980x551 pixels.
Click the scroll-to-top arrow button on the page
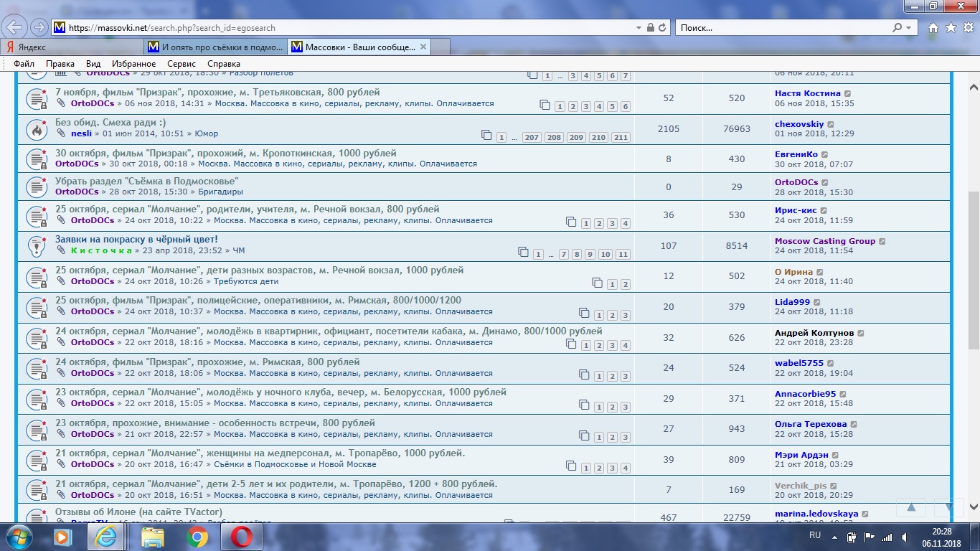pyautogui.click(x=911, y=507)
